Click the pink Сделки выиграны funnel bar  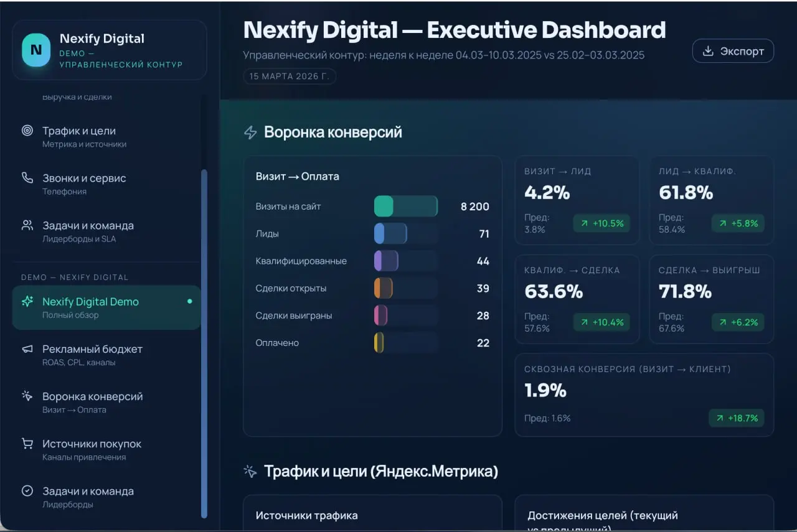(x=381, y=315)
